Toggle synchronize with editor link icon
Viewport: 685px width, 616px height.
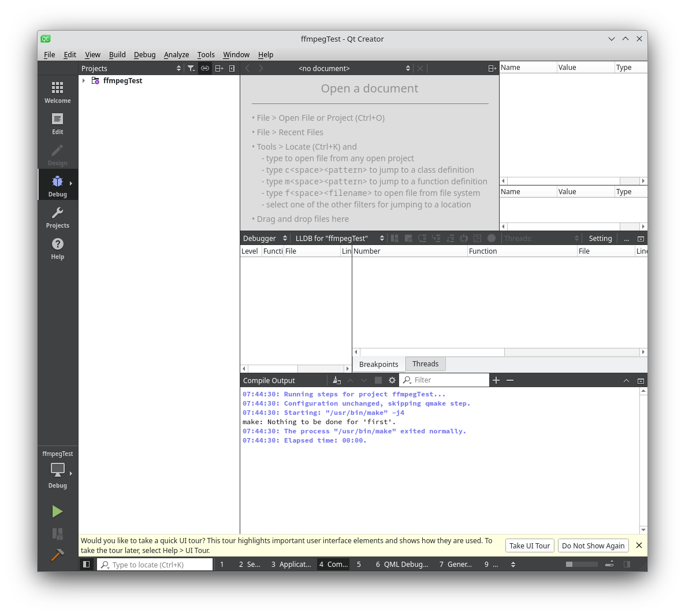point(205,68)
